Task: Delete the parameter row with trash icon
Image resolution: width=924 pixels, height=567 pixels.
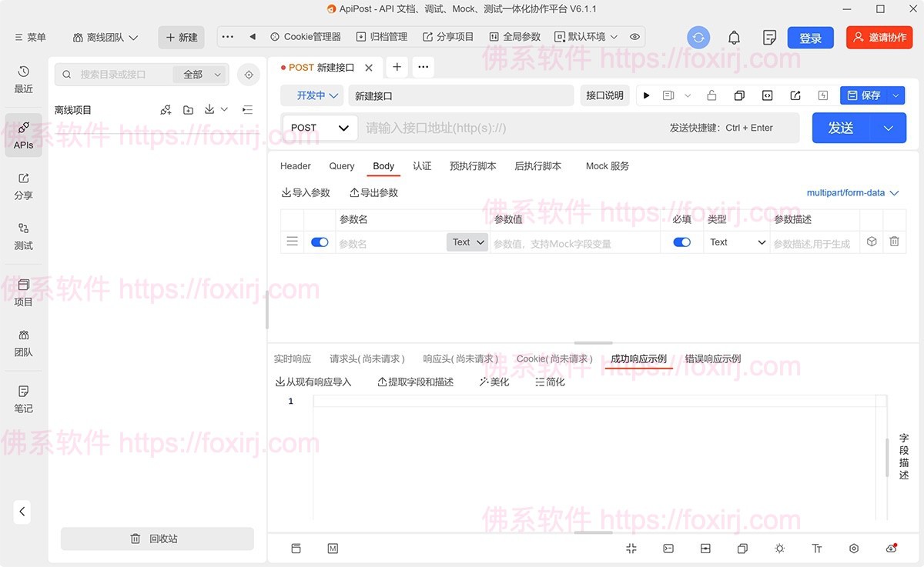Action: tap(894, 242)
